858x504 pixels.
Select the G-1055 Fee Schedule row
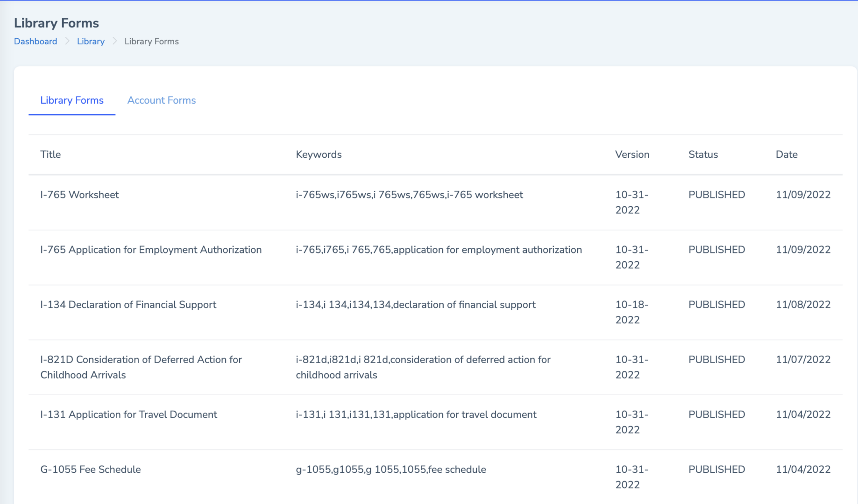91,469
